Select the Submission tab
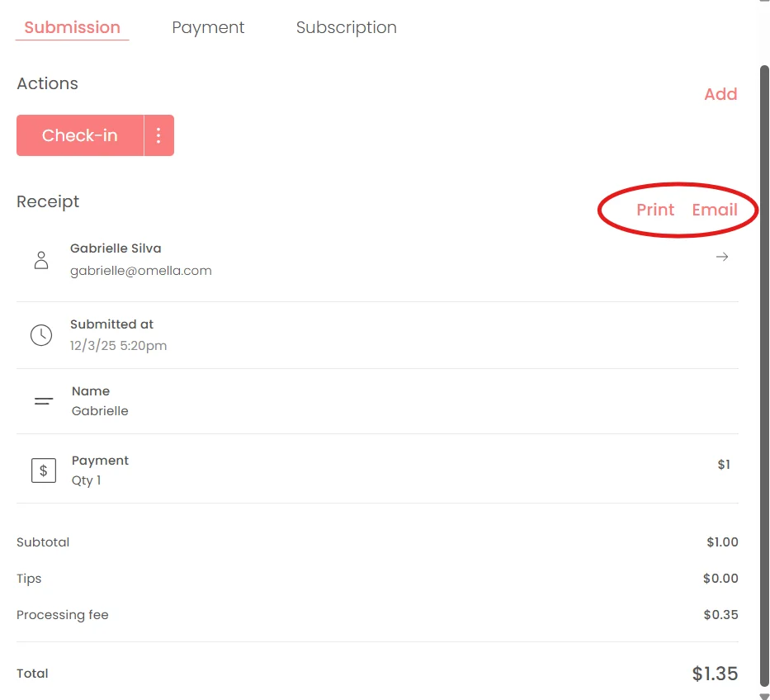The image size is (770, 700). coord(72,27)
